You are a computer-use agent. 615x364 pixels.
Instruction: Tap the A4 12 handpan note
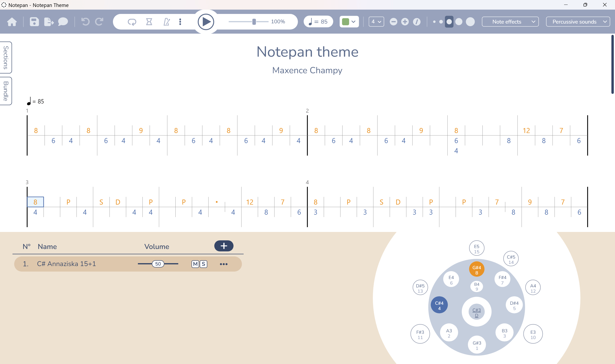tap(533, 287)
